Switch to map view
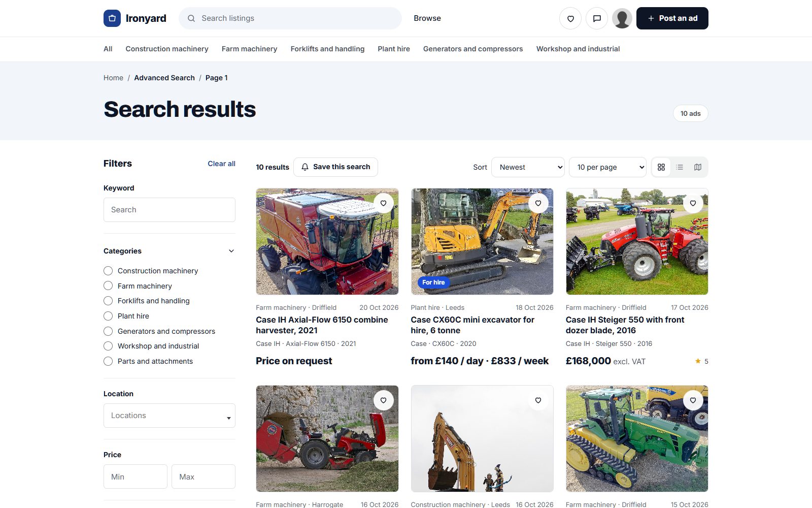 tap(698, 167)
